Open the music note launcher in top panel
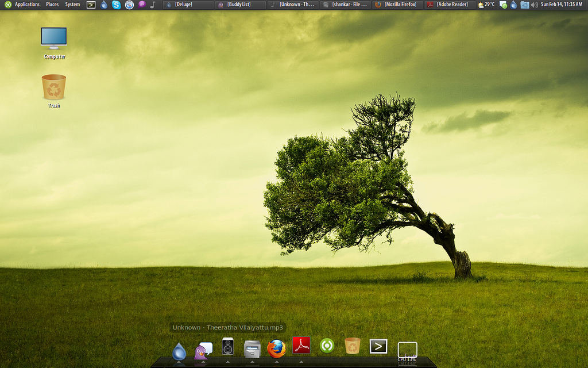Viewport: 588px width, 368px height. point(153,5)
